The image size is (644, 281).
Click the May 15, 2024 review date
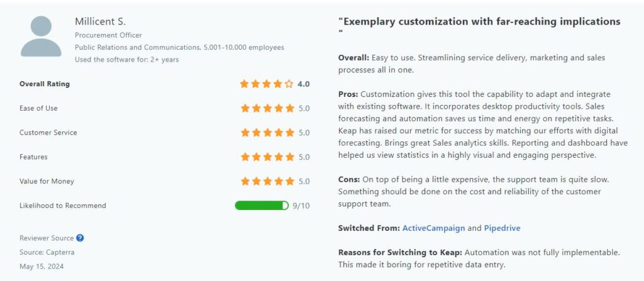(42, 267)
